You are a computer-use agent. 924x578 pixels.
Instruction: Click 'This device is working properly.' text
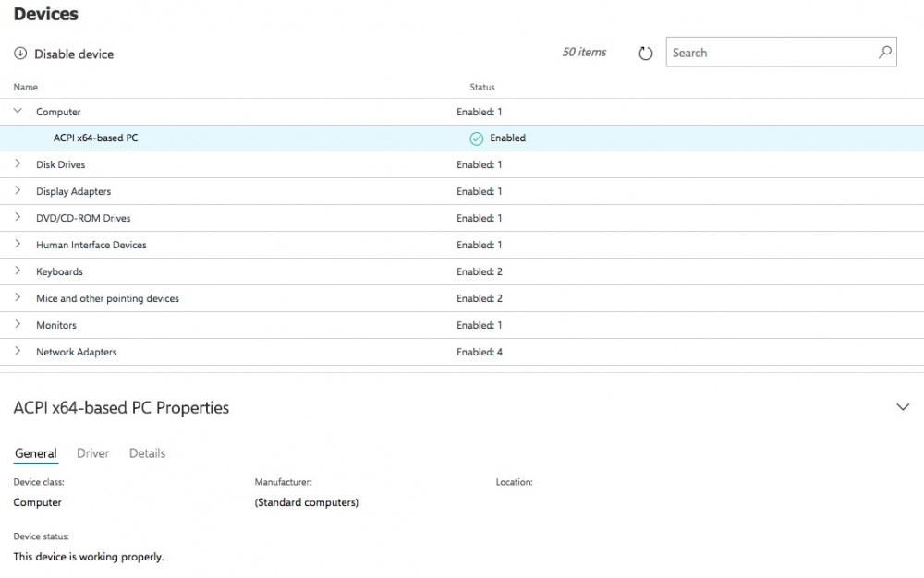89,556
